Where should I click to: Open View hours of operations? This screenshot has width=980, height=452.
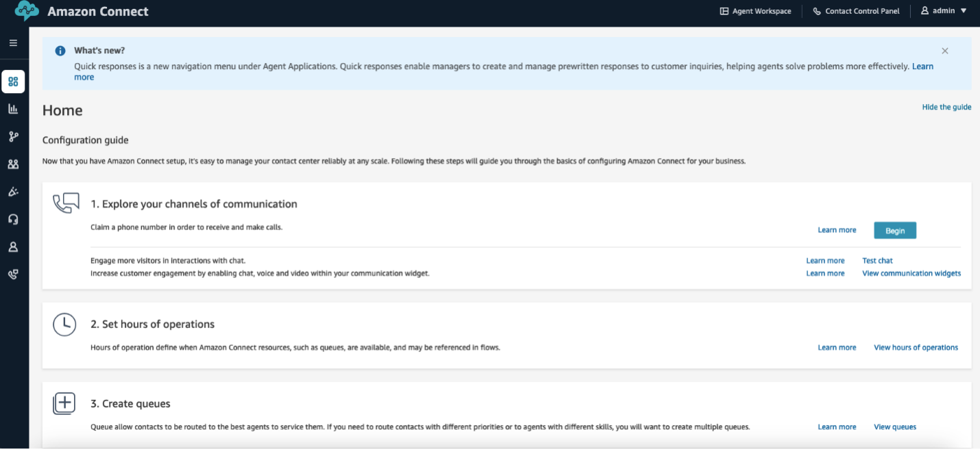[x=916, y=347]
